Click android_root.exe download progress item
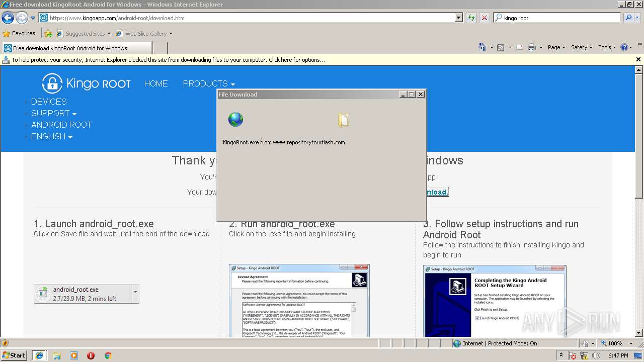 tap(83, 294)
